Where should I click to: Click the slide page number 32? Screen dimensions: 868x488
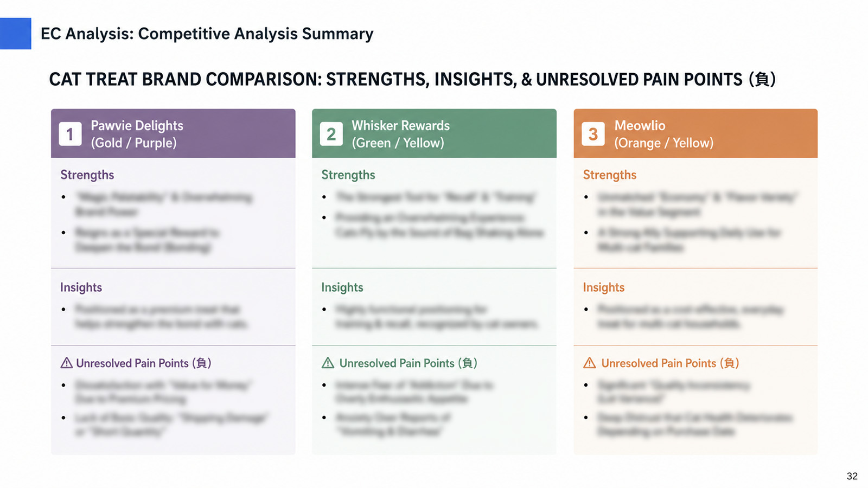pos(852,476)
